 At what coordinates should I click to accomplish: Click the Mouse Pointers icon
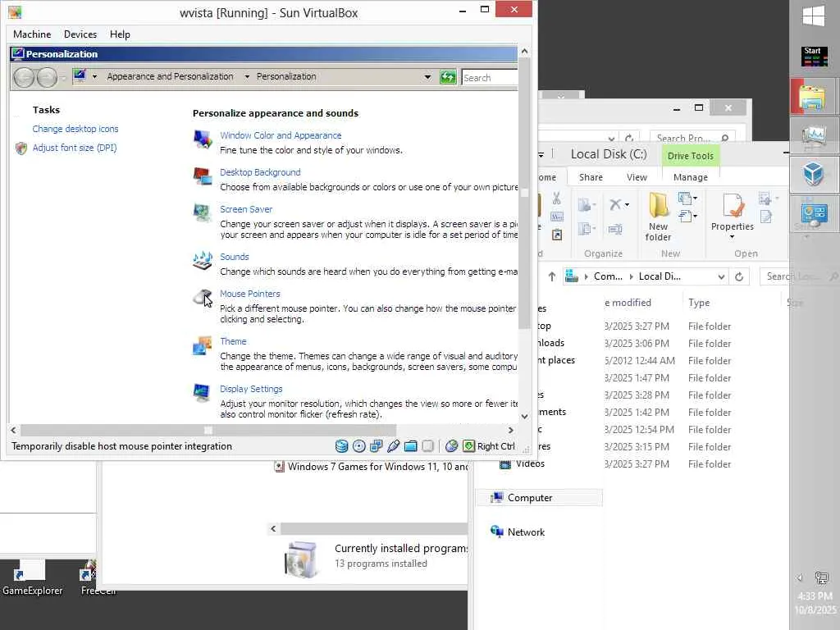[203, 297]
